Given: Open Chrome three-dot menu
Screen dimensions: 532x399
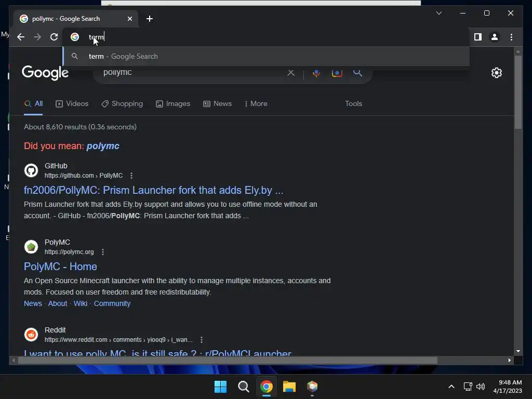Looking at the screenshot, I should click(511, 37).
